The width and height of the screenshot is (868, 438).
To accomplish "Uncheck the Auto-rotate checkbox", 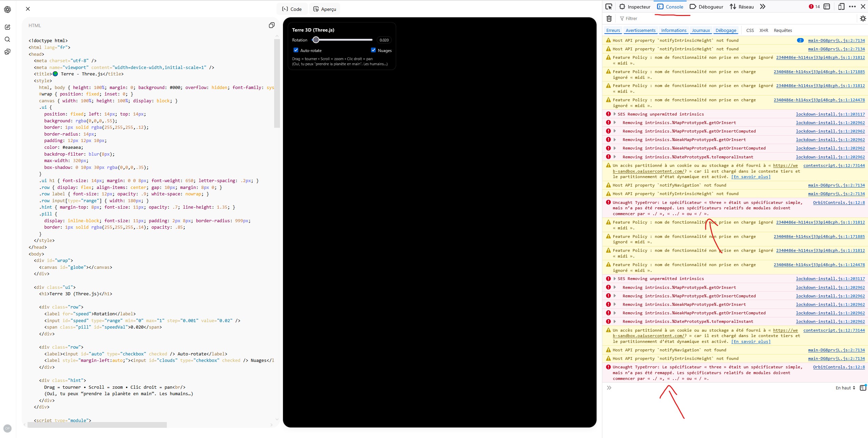I will 296,50.
